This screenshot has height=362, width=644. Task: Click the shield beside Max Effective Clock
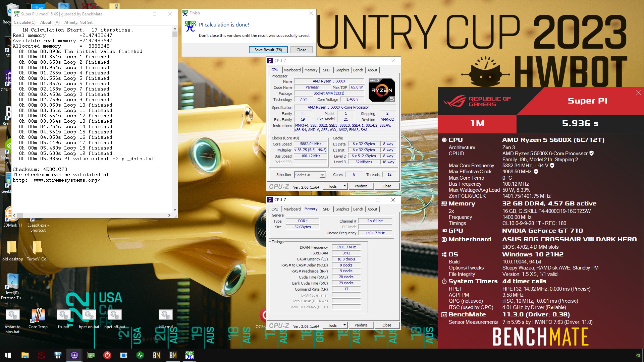click(536, 171)
